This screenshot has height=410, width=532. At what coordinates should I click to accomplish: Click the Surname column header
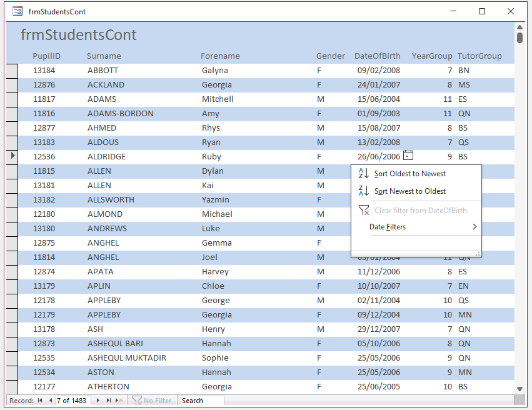(104, 56)
